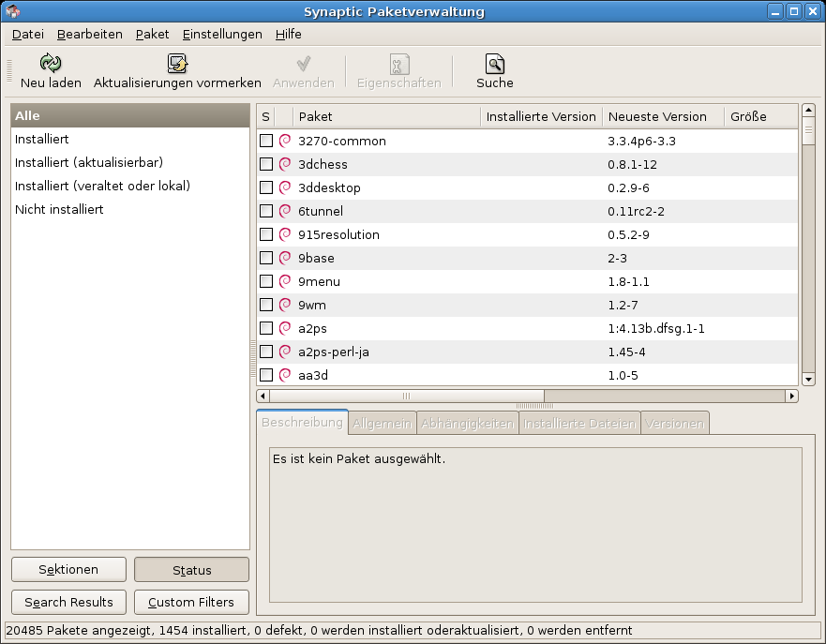Show Search Results list
The image size is (826, 644).
click(68, 602)
